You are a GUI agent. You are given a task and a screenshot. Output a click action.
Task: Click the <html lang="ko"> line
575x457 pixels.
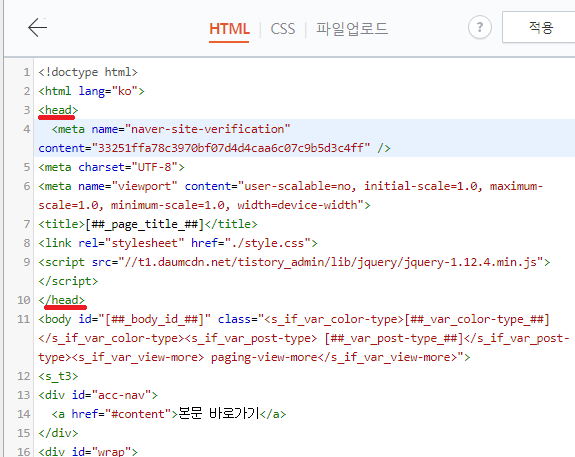tap(91, 91)
